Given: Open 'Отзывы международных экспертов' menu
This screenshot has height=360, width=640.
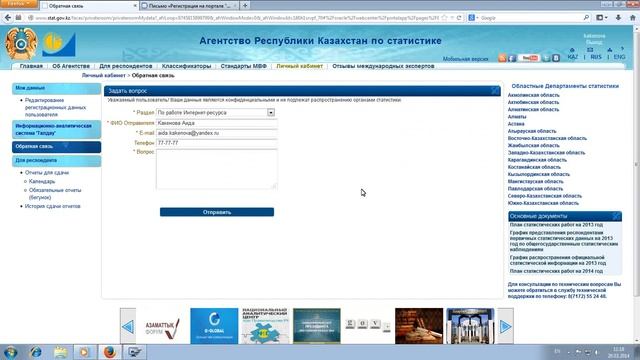Looking at the screenshot, I should click(x=383, y=66).
